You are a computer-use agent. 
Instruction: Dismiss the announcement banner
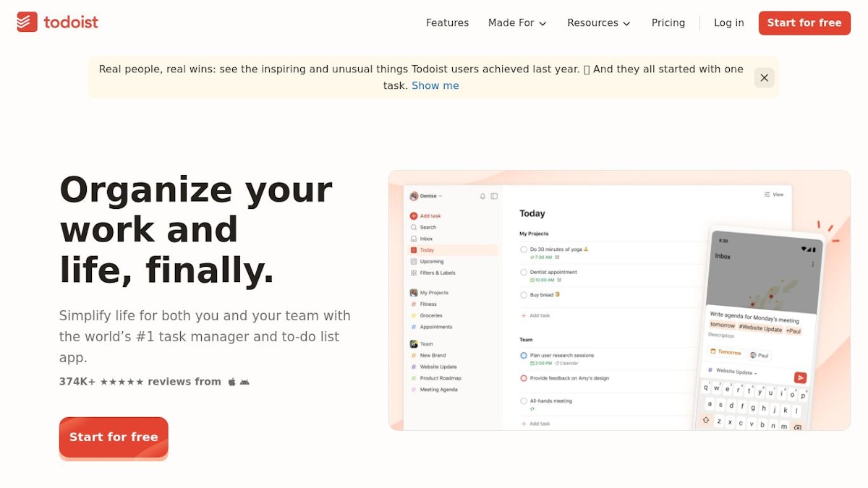(764, 77)
